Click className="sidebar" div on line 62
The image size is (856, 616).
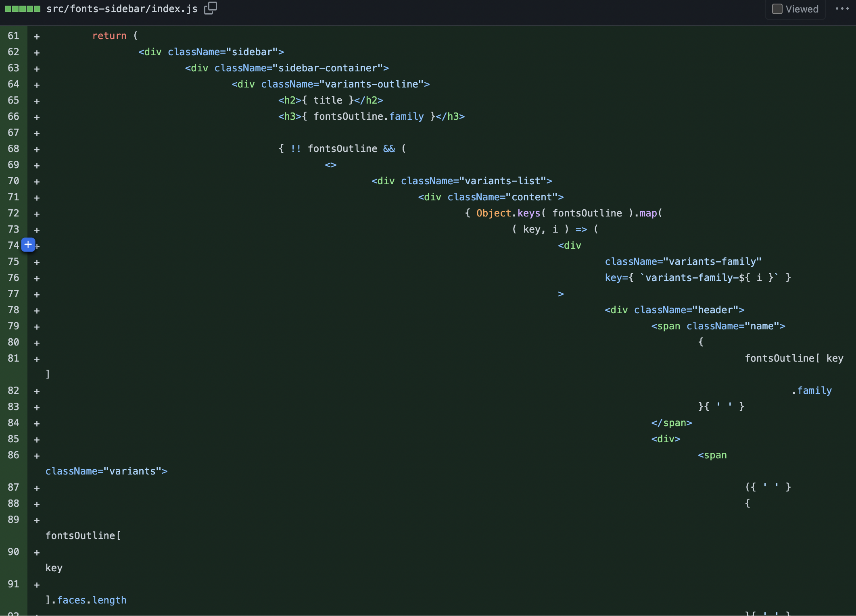211,52
